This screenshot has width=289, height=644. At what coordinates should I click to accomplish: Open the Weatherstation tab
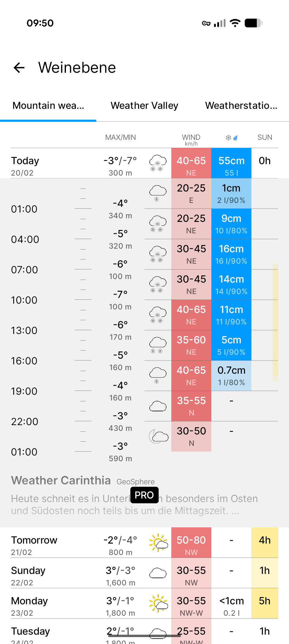[x=241, y=106]
